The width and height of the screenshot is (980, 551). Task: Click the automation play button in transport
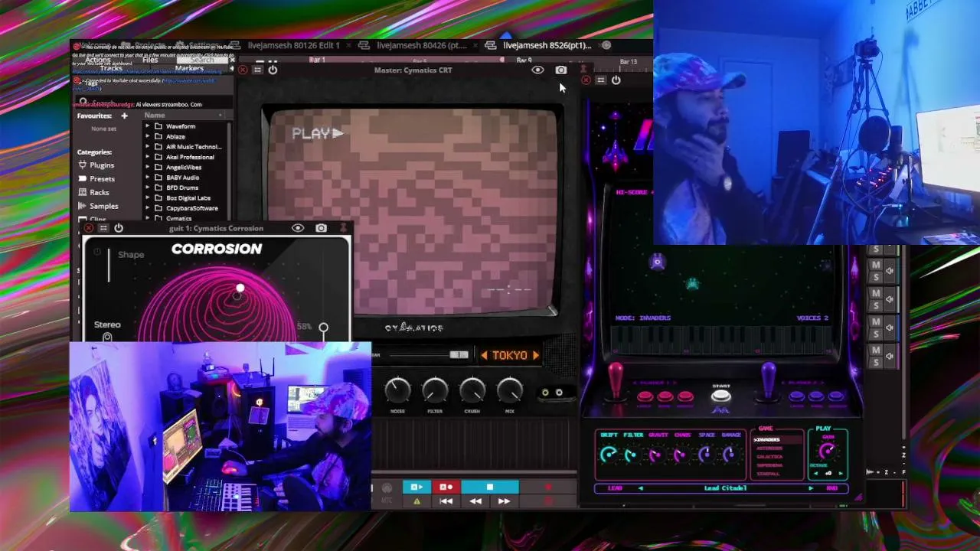[x=416, y=487]
